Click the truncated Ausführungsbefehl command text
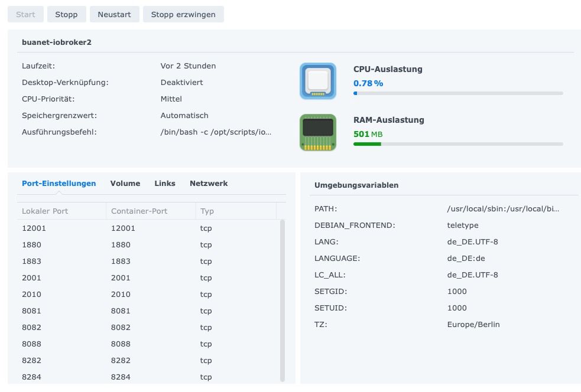581x392 pixels. [x=216, y=132]
